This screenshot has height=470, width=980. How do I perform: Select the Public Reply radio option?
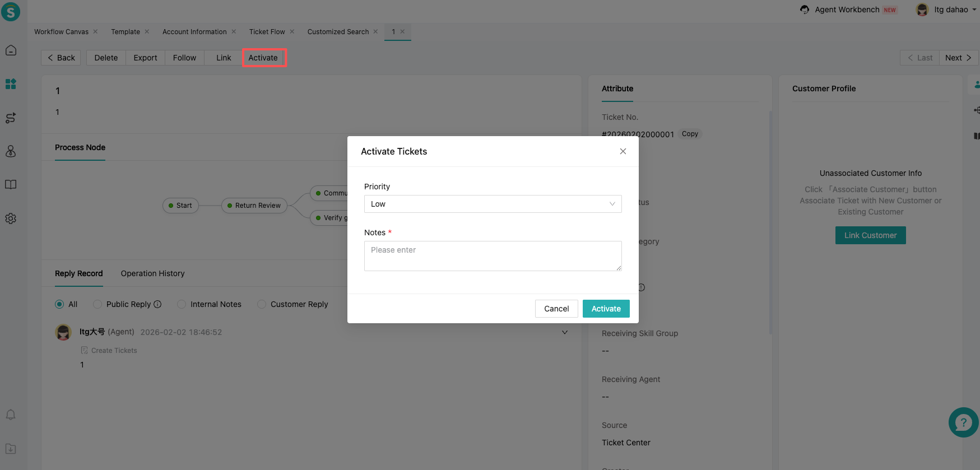[97, 304]
